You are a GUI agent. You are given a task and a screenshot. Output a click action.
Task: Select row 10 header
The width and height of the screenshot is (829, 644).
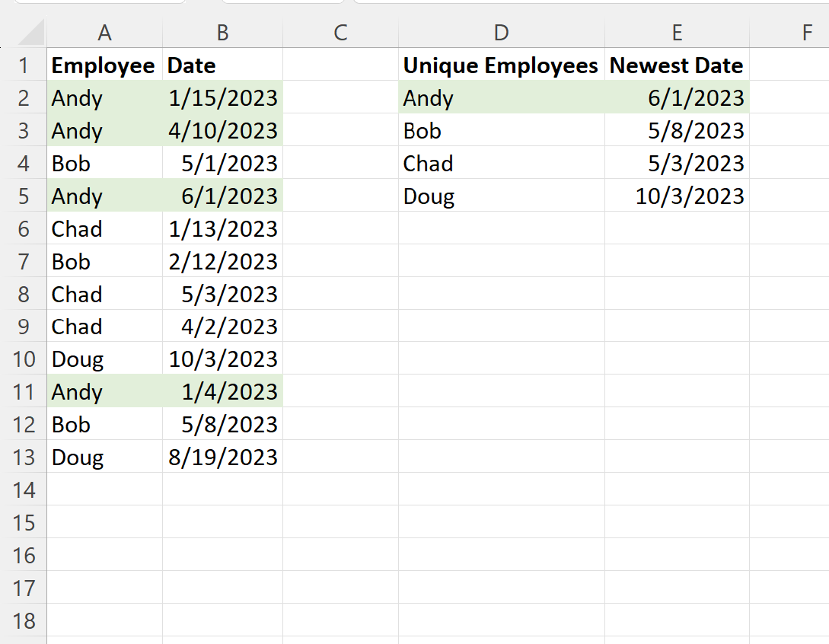[x=24, y=359]
